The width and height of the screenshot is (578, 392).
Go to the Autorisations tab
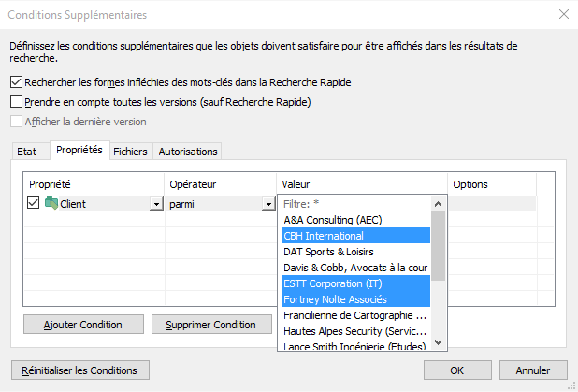(188, 152)
